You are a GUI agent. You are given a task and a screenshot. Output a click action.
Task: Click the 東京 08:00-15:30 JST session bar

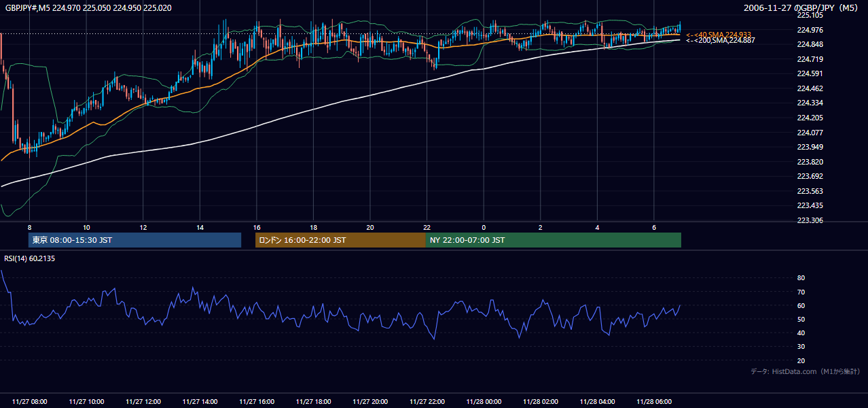[135, 240]
